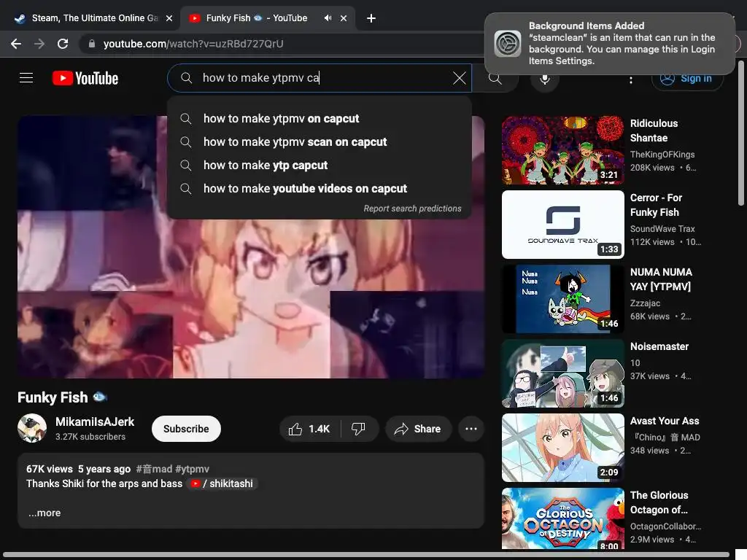Open 'Cerror - For Funky Fish' title
Screen dimensions: 747x560
tap(656, 205)
